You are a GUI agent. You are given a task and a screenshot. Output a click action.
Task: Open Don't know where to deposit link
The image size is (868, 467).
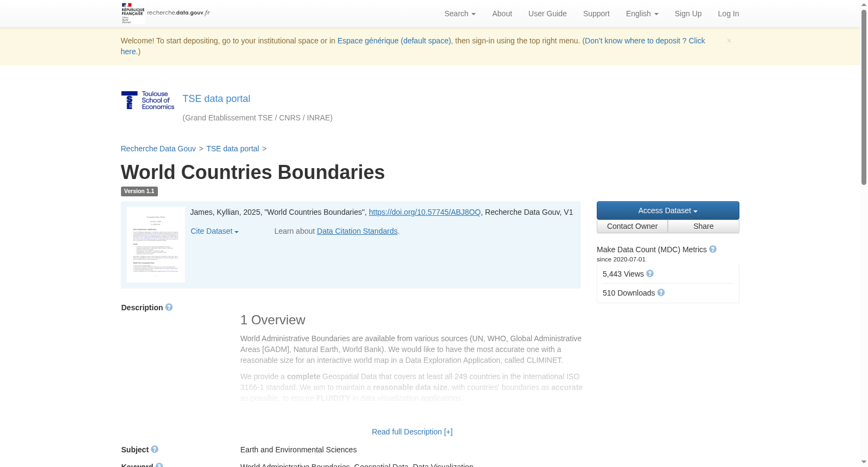[644, 41]
